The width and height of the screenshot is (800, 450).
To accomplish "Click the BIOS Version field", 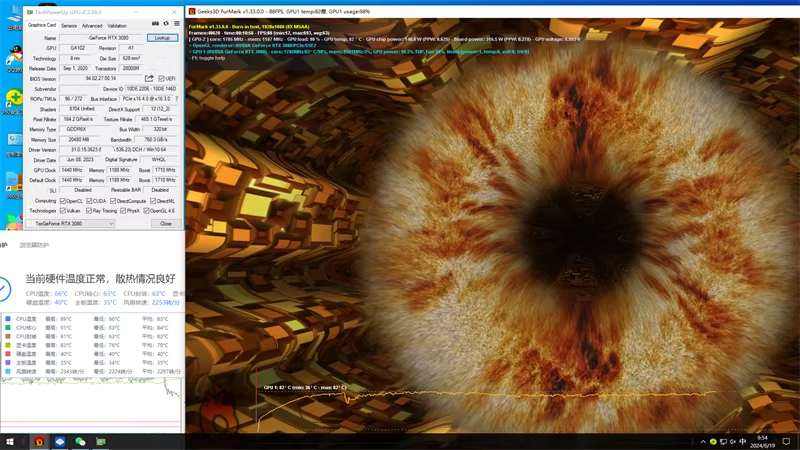I will click(101, 79).
